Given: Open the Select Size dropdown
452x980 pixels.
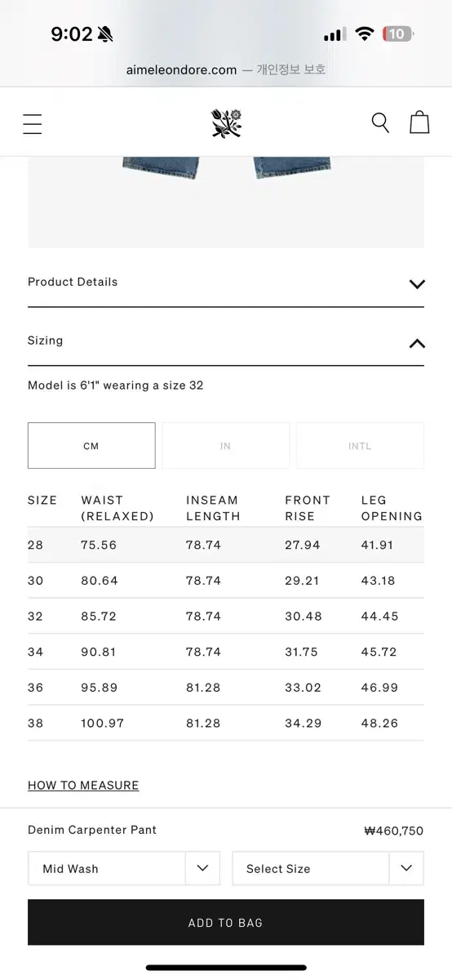Looking at the screenshot, I should (x=328, y=869).
